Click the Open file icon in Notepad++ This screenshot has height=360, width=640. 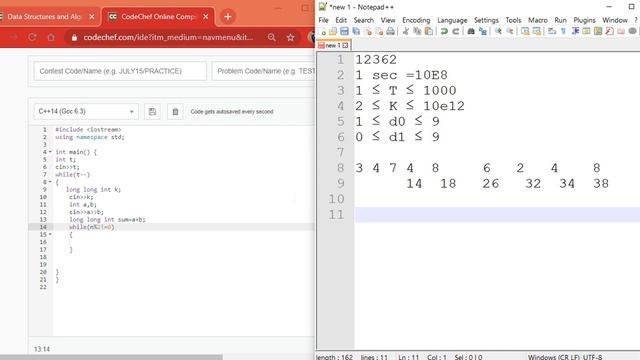(x=333, y=31)
